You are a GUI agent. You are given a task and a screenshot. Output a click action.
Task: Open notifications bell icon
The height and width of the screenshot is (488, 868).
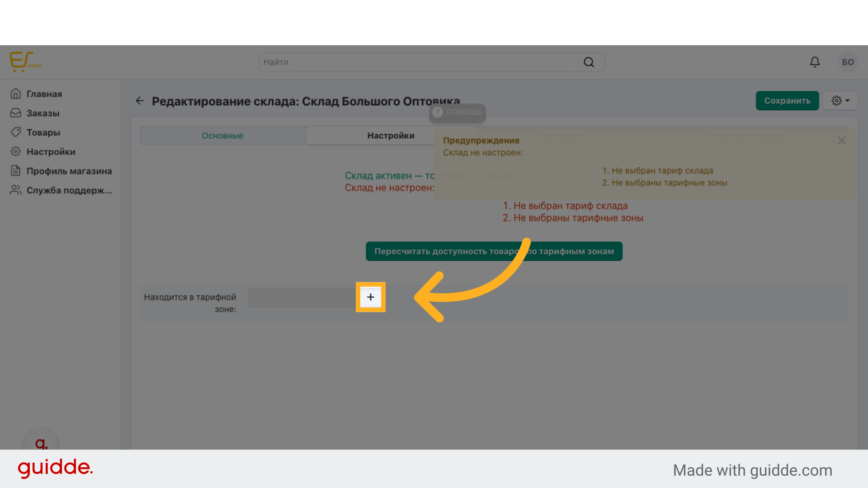[815, 62]
